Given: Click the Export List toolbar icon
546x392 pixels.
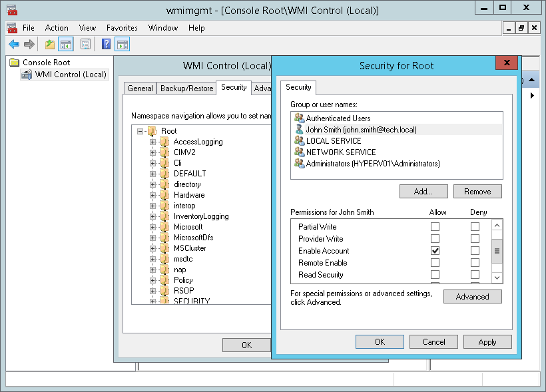Looking at the screenshot, I should 49,45.
